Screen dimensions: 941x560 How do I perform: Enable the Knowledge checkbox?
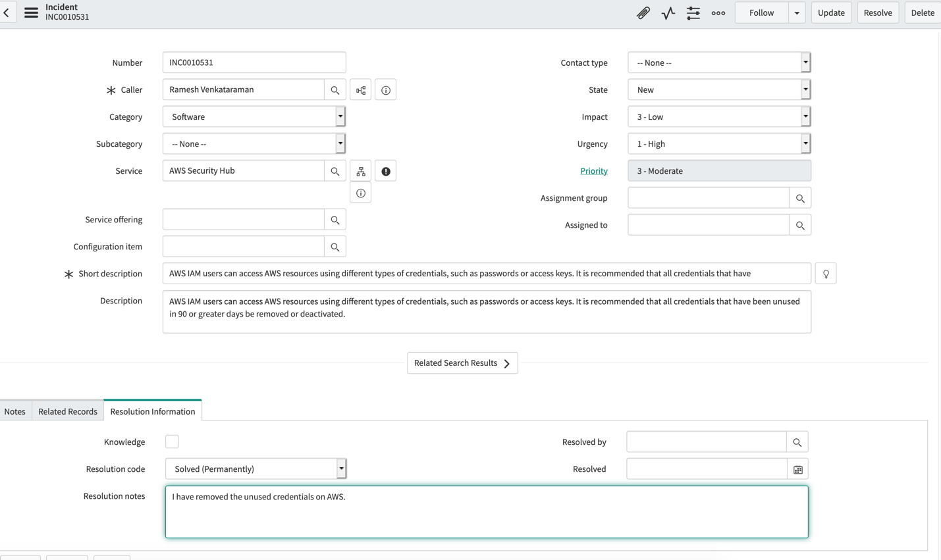pos(172,441)
